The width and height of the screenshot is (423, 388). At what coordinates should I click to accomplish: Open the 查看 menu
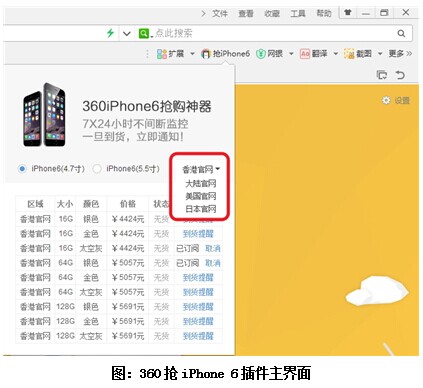[x=246, y=14]
